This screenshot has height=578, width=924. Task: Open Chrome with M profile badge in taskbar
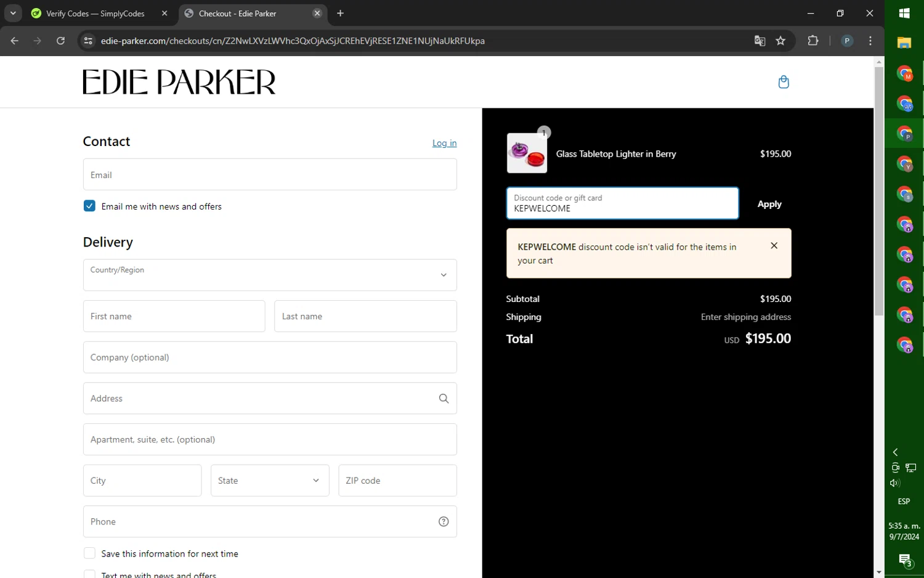(904, 73)
